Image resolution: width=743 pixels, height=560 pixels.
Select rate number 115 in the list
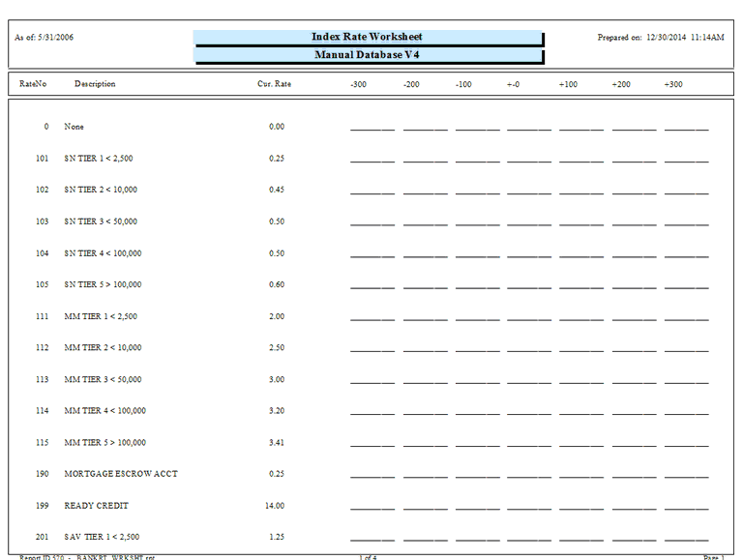click(42, 443)
